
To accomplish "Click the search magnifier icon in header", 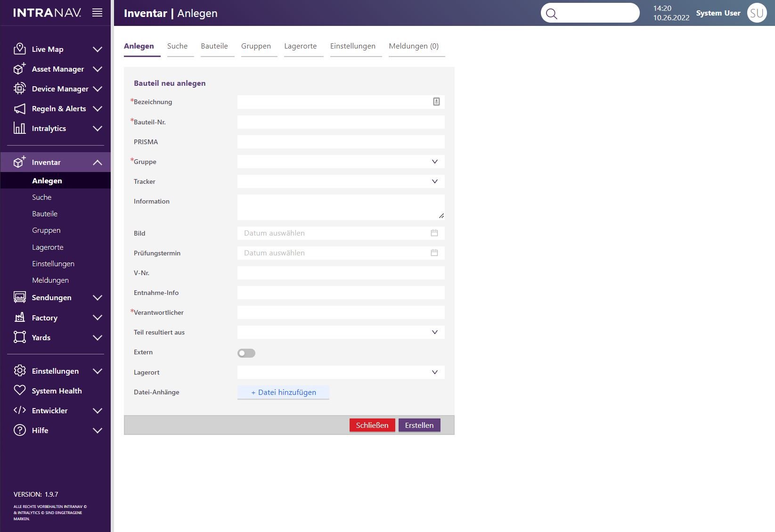I will pos(552,14).
